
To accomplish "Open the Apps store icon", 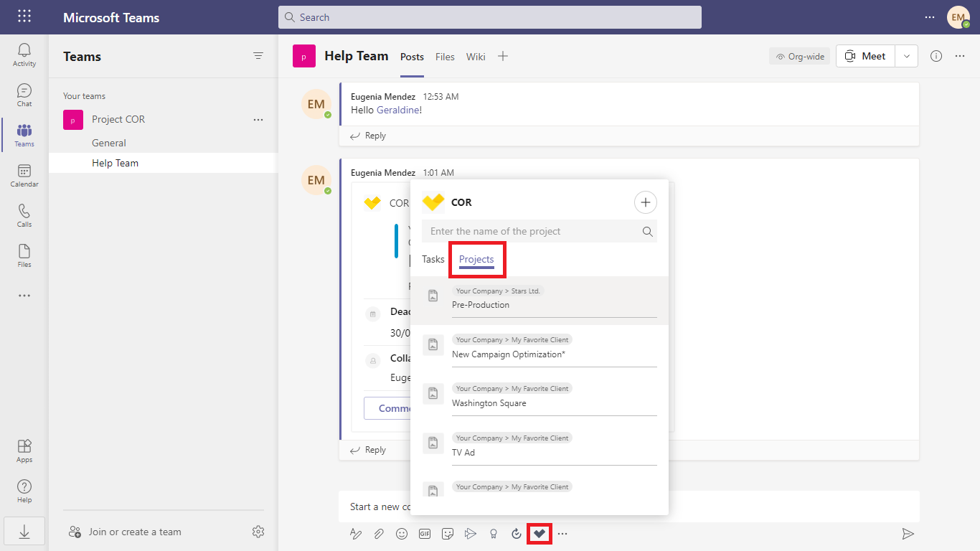I will point(24,451).
